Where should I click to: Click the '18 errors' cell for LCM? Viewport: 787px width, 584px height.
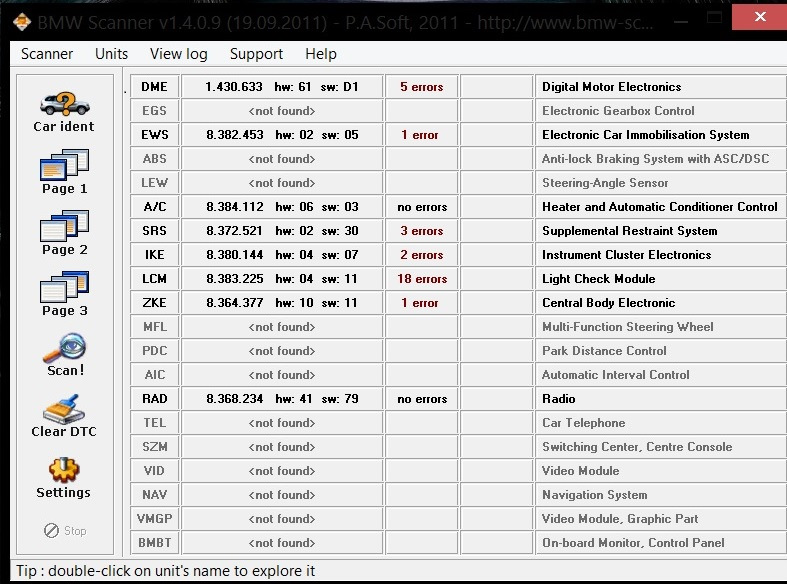(x=422, y=278)
